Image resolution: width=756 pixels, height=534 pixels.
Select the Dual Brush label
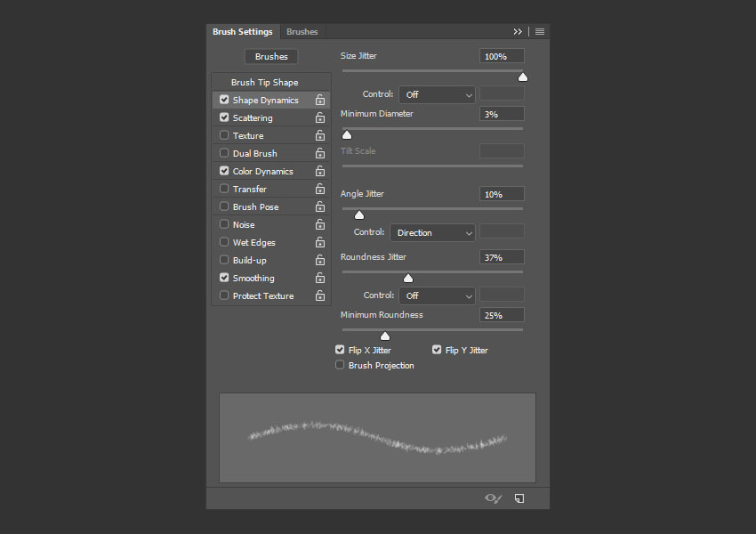click(255, 154)
